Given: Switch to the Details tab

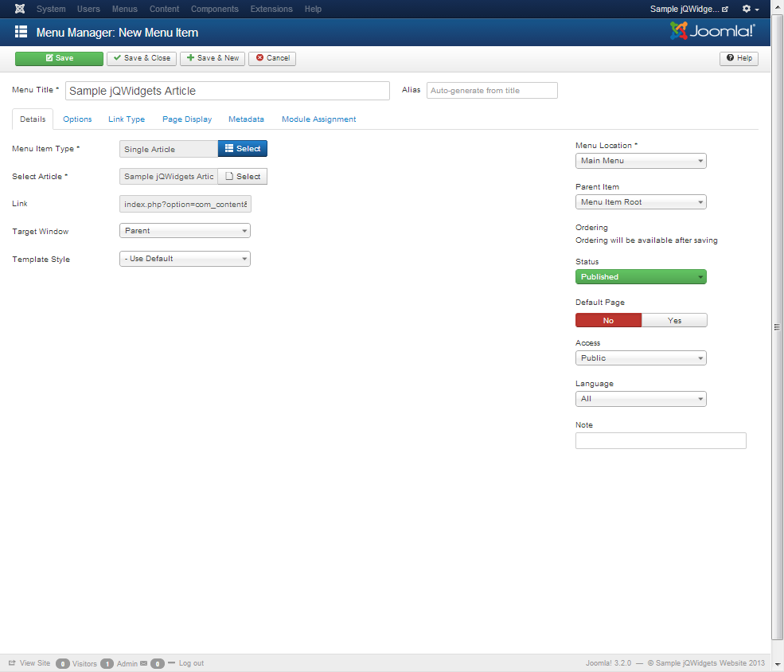Looking at the screenshot, I should tap(33, 119).
